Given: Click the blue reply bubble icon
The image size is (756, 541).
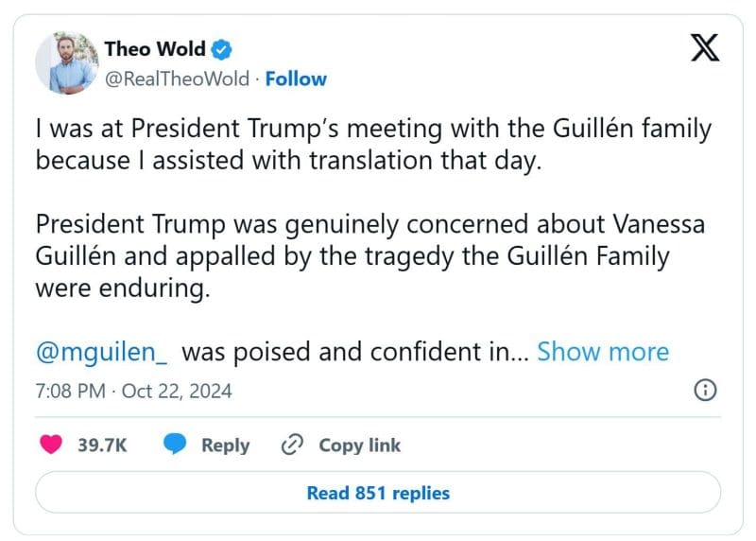Looking at the screenshot, I should (175, 445).
